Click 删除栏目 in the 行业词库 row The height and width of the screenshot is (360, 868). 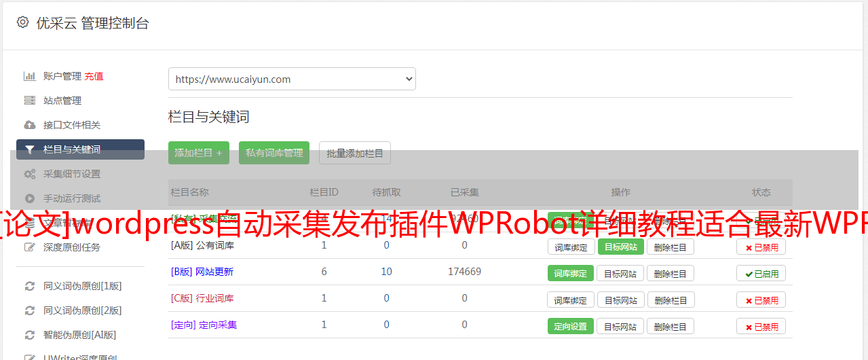[x=671, y=300]
